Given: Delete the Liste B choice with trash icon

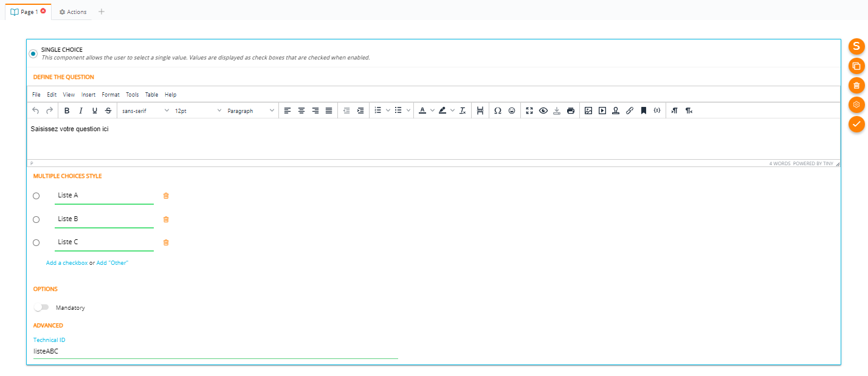Looking at the screenshot, I should coord(166,219).
